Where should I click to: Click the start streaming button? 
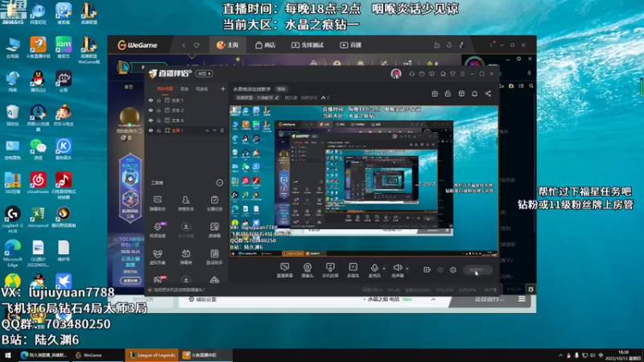pyautogui.click(x=478, y=269)
